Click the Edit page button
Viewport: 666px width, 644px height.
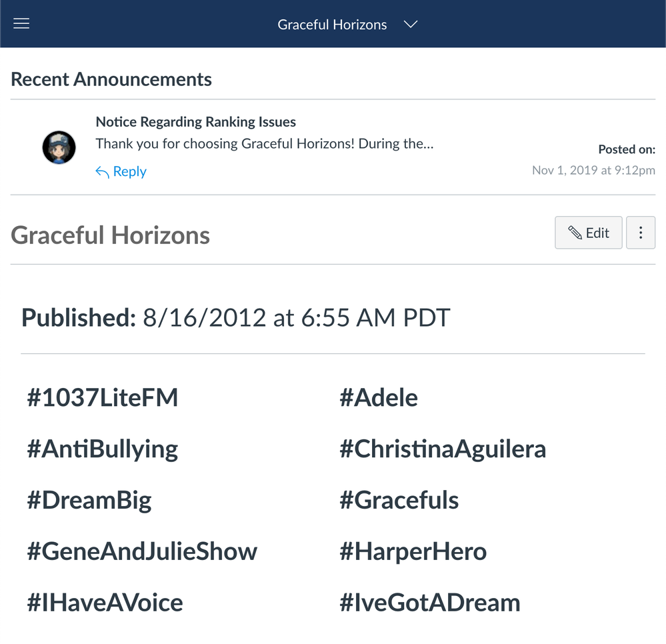click(x=588, y=233)
